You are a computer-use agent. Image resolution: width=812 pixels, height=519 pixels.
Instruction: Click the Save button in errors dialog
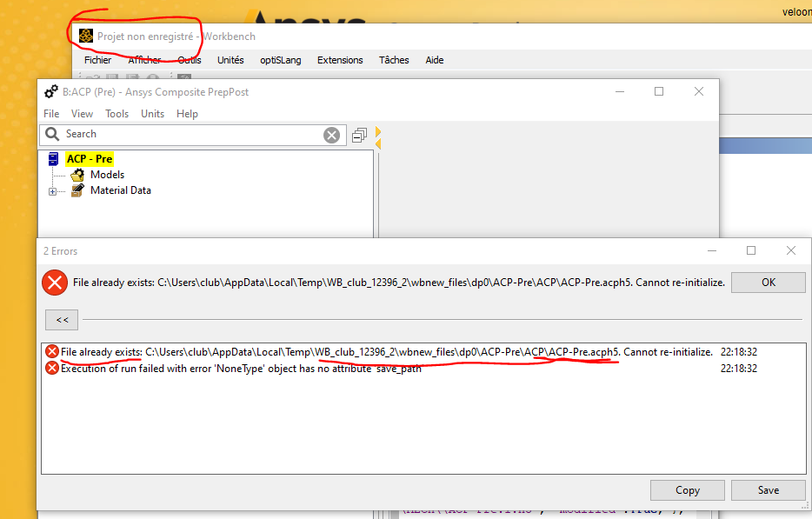[x=769, y=490]
